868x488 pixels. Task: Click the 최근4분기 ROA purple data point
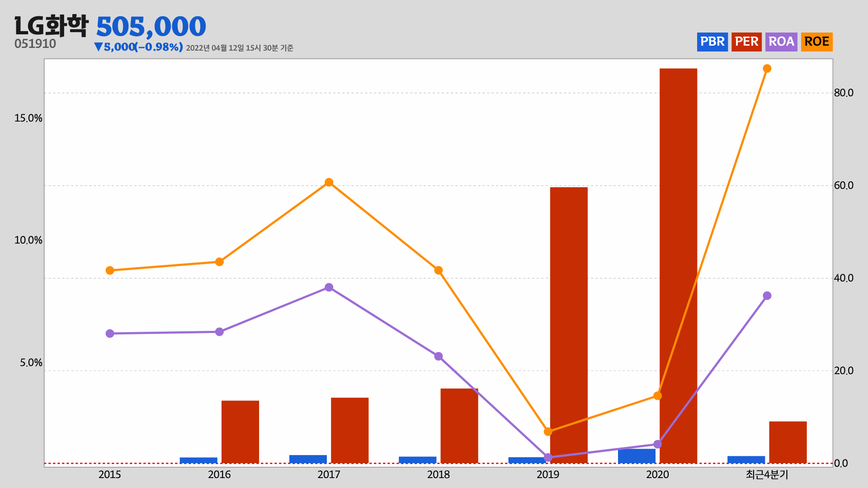click(x=767, y=296)
